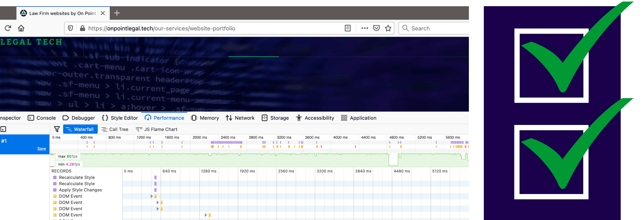644x220 pixels.
Task: Check the lower green checkmark box
Action: 551,162
